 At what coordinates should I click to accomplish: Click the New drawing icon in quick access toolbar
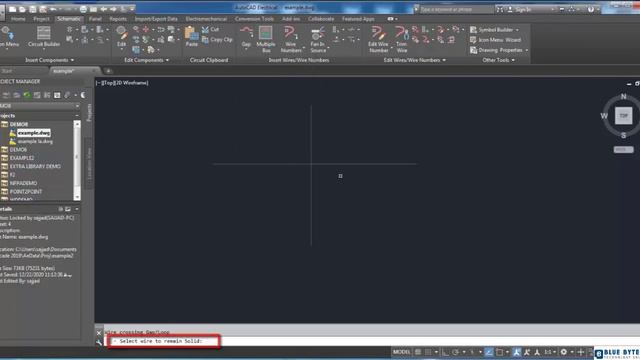coord(13,9)
